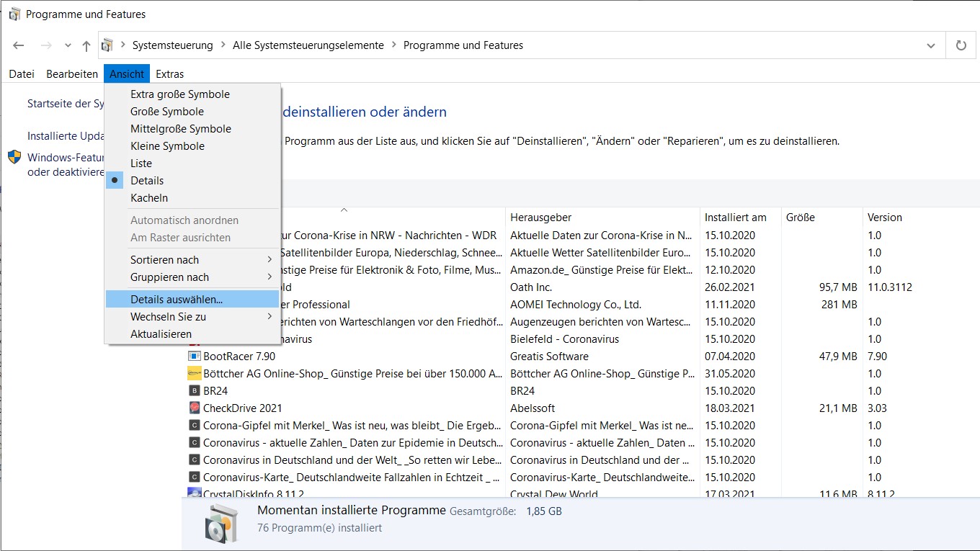Click Aktualisieren in the Ansicht menu
This screenshot has width=980, height=551.
[192, 334]
